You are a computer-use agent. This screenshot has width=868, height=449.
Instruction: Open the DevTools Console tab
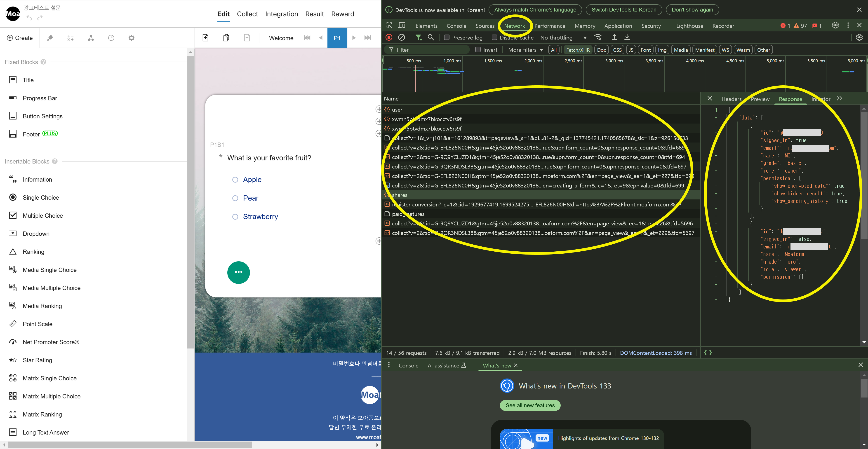click(x=456, y=26)
